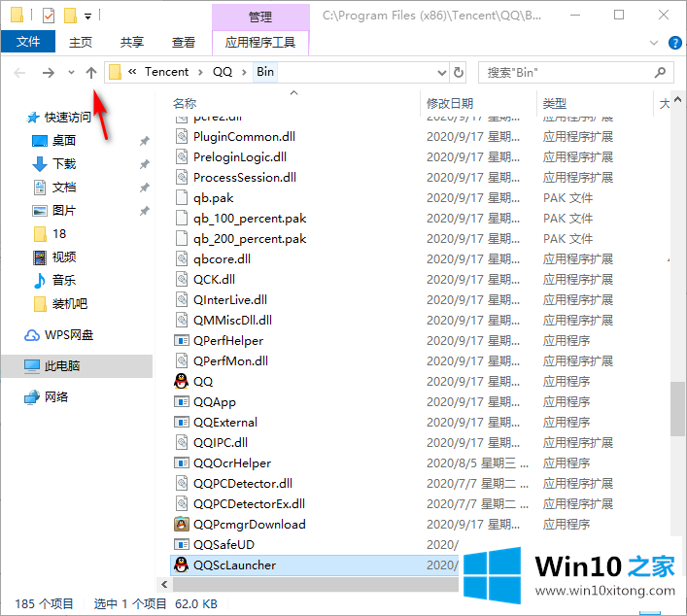Refresh the Bin folder view
The image size is (687, 616).
459,72
